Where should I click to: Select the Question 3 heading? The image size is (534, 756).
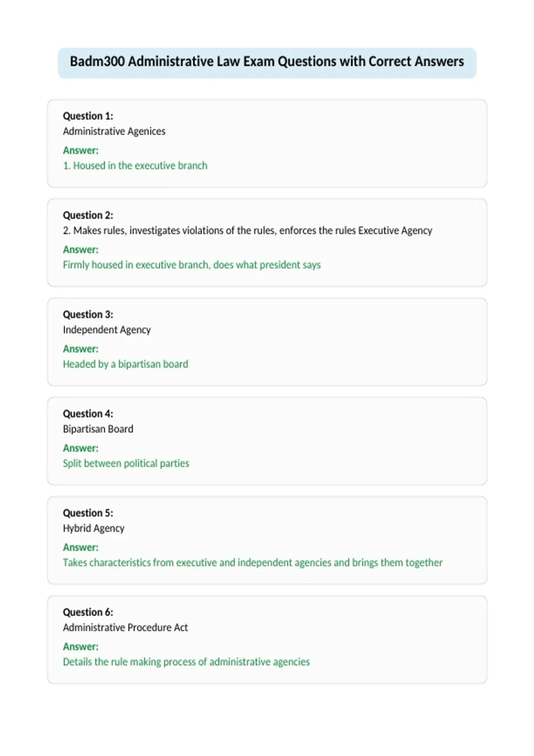[x=88, y=314]
